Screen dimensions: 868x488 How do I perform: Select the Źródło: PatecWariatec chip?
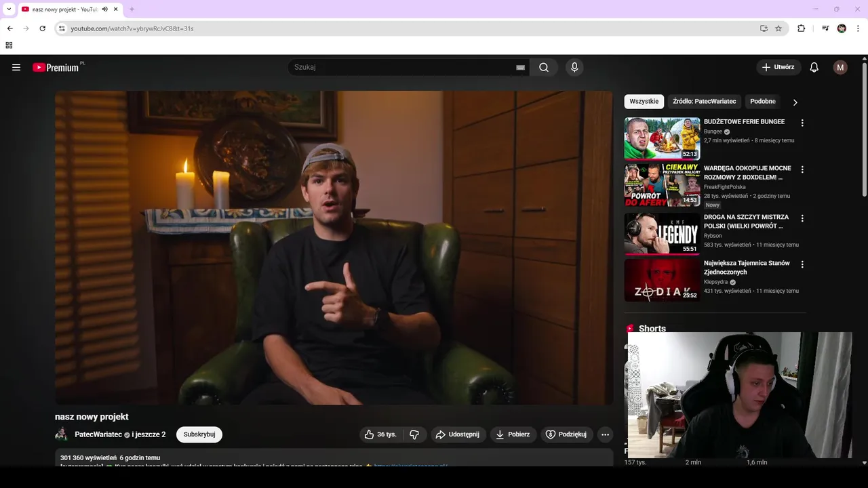pyautogui.click(x=705, y=102)
